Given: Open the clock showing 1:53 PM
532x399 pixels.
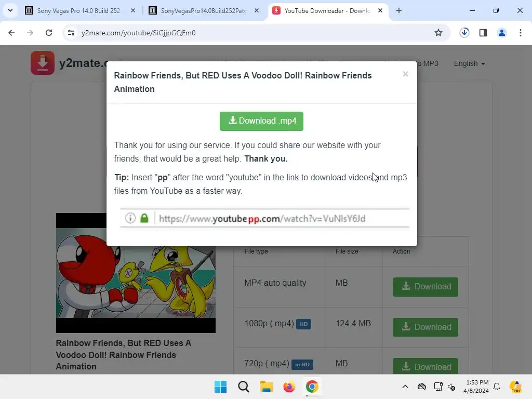Looking at the screenshot, I should point(476,387).
